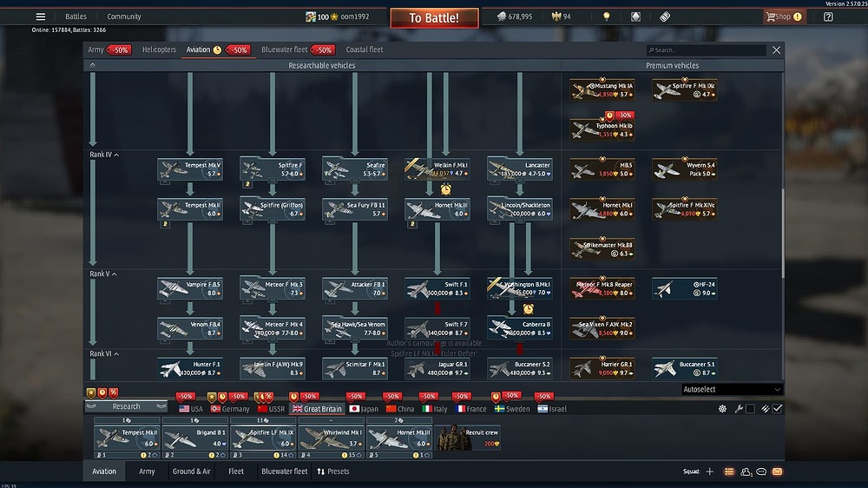This screenshot has width=868, height=488.
Task: Click the lightbulb hints icon
Action: coord(606,16)
